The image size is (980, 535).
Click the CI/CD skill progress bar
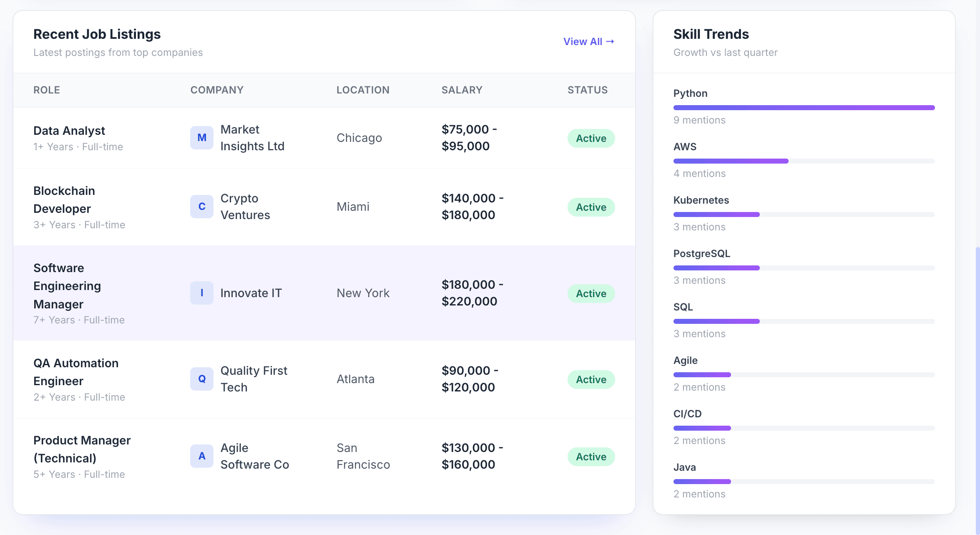coord(804,428)
